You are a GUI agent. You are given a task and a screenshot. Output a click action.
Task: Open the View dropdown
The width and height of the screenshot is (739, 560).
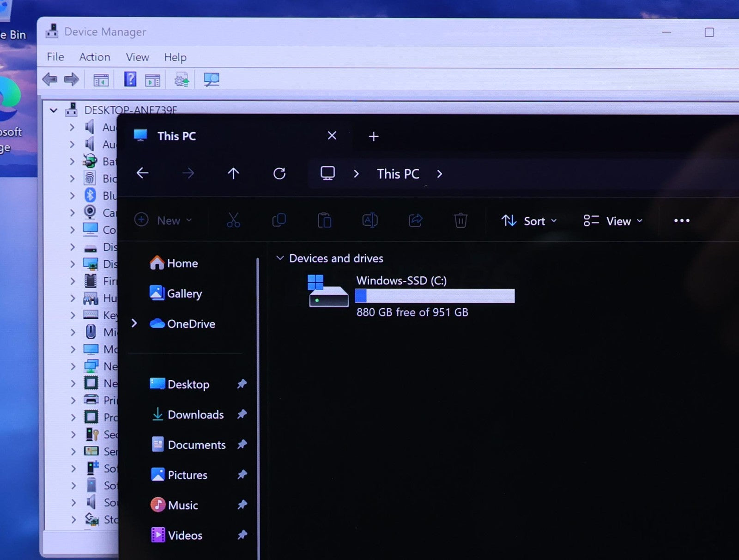pos(613,221)
